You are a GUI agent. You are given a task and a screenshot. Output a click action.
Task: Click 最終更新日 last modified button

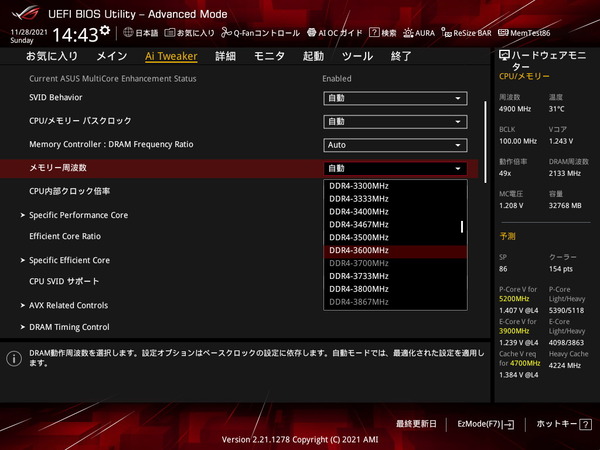(x=416, y=424)
